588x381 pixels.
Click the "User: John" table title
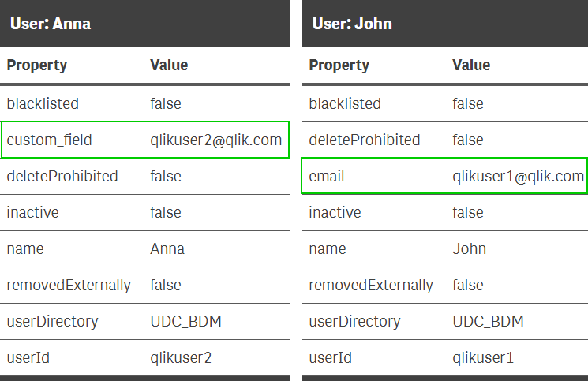point(352,24)
